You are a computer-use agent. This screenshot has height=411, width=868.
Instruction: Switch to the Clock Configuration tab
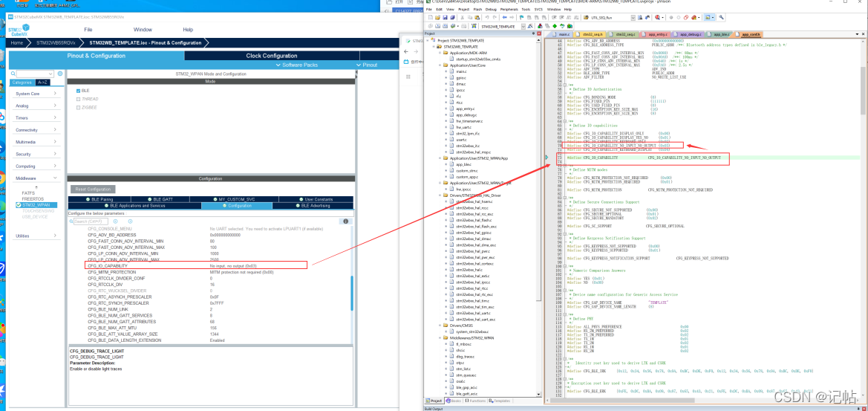point(271,56)
